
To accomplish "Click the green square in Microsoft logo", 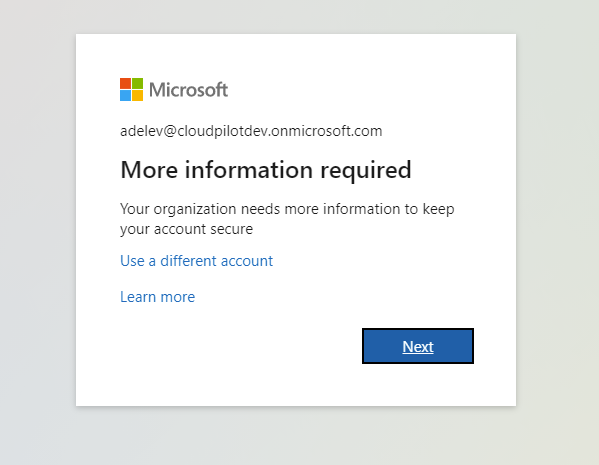I will point(138,84).
